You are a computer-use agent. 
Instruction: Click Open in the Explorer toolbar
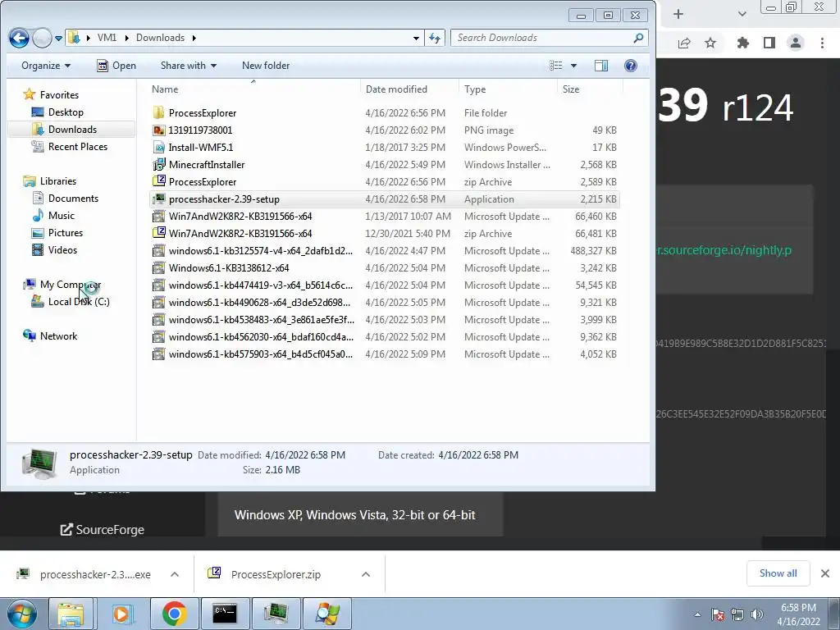pyautogui.click(x=116, y=66)
